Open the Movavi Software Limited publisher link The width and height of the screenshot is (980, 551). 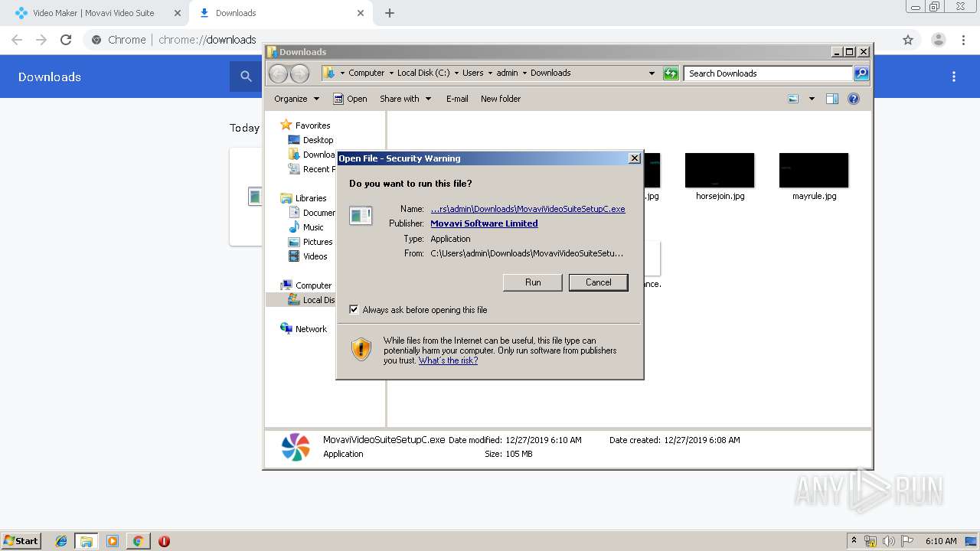(x=484, y=223)
